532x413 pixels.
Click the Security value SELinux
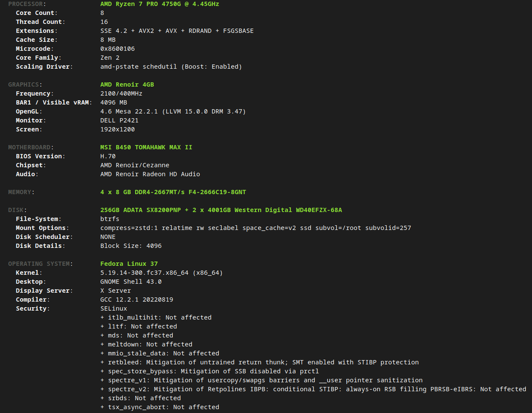114,309
